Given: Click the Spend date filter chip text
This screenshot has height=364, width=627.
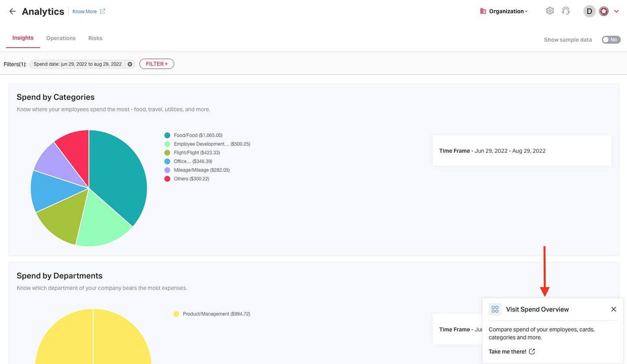Looking at the screenshot, I should click(x=78, y=64).
